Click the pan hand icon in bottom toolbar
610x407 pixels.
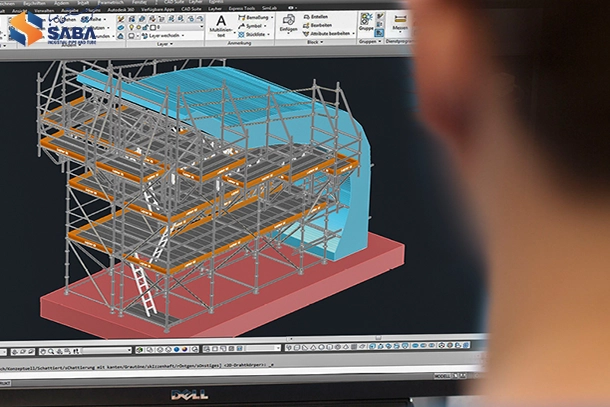click(43, 351)
